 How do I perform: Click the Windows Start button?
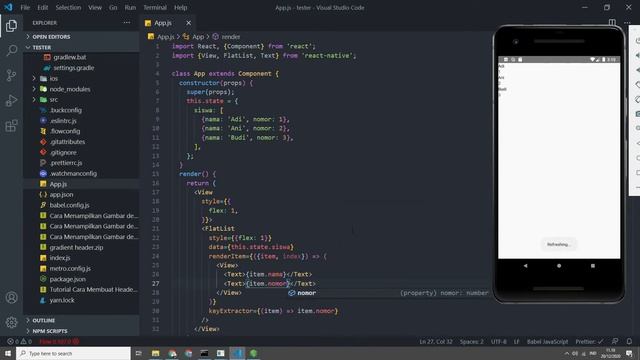tap(8, 353)
